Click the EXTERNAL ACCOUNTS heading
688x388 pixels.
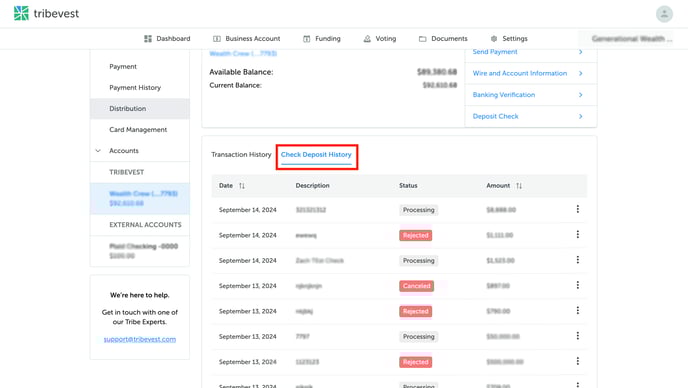click(145, 225)
